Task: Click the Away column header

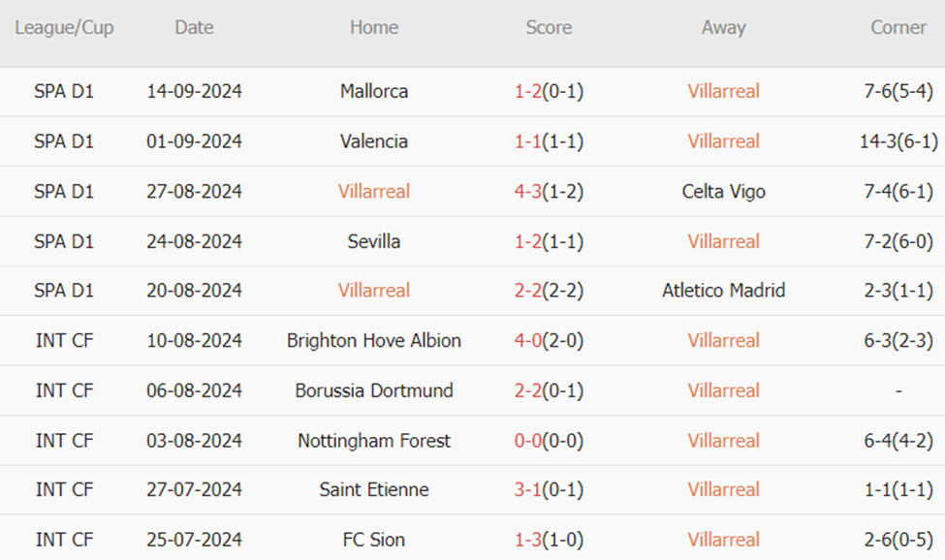Action: [724, 27]
